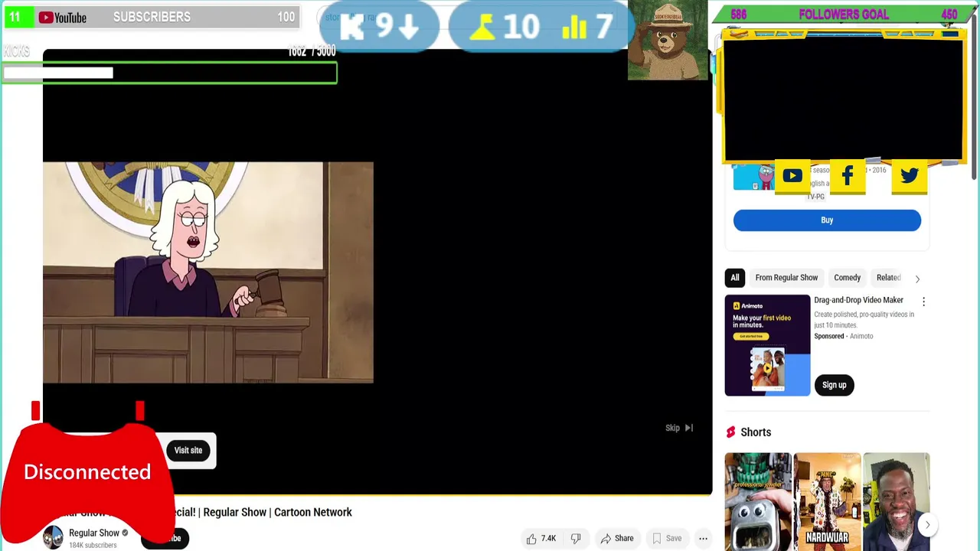Click the Buy button in the show card
This screenshot has height=551, width=980.
[827, 220]
